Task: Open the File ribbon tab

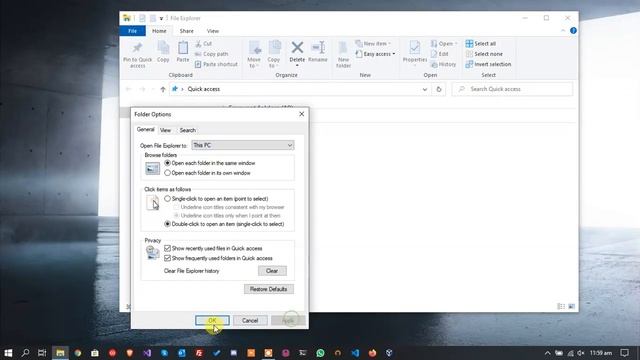Action: pos(132,31)
